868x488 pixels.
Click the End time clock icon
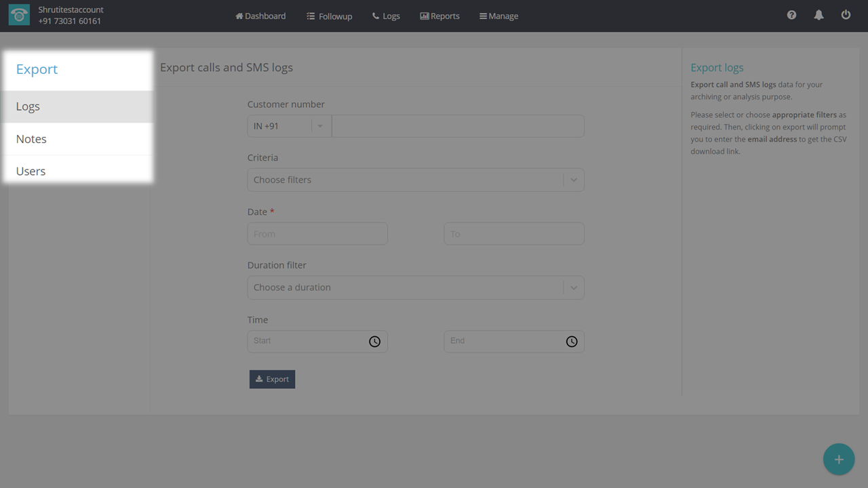(x=572, y=342)
